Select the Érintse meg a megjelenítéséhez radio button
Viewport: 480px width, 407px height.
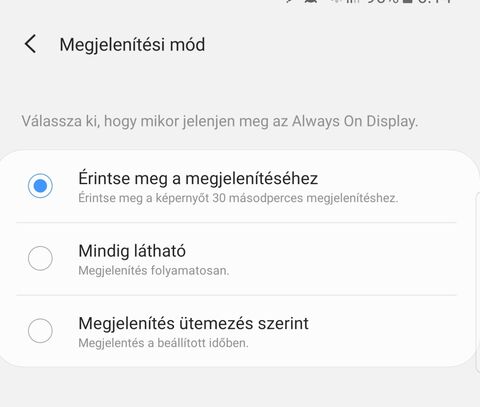pyautogui.click(x=40, y=186)
